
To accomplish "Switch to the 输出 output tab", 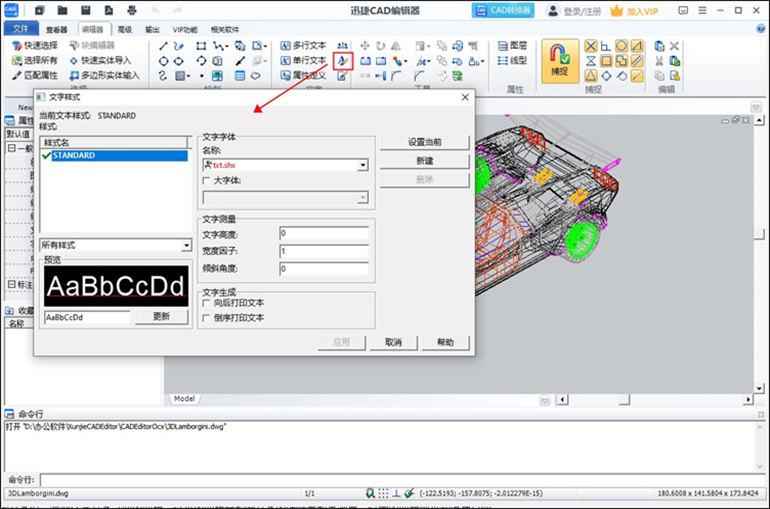I will pyautogui.click(x=152, y=29).
